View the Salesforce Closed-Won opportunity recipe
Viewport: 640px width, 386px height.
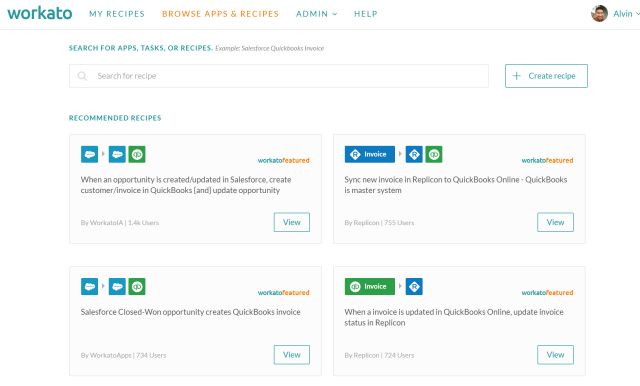291,355
